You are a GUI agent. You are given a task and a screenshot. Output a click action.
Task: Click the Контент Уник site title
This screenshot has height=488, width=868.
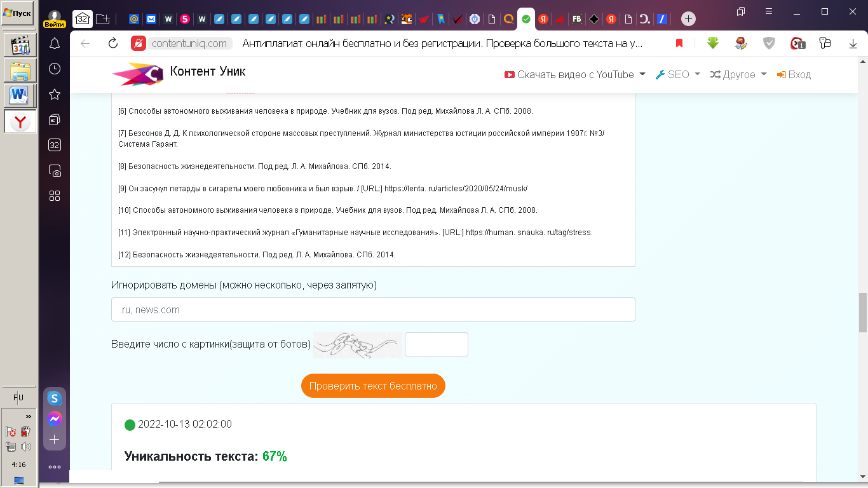point(208,71)
